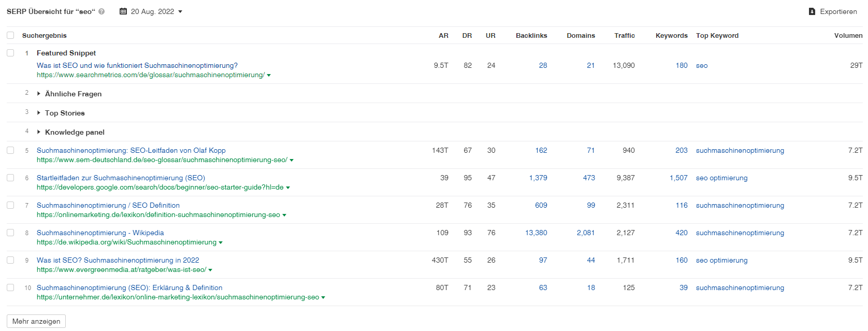This screenshot has height=331, width=868.
Task: Open keywords count 39 for unternehmer.de
Action: (684, 287)
